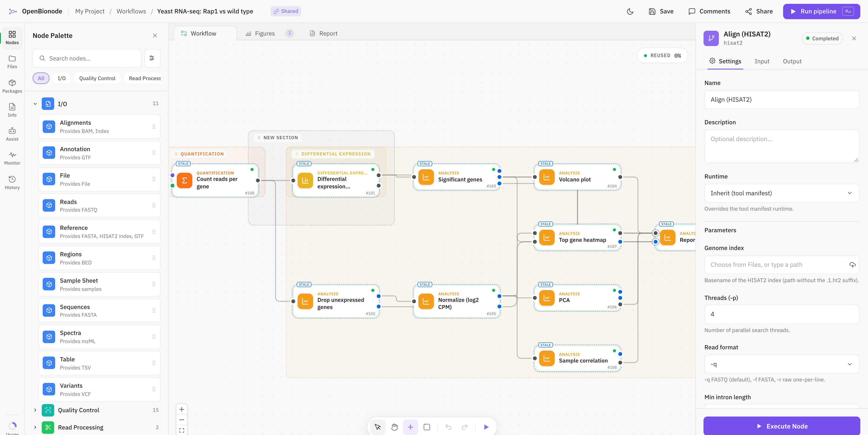Collapse the I/O node category
This screenshot has width=868, height=435.
pyautogui.click(x=35, y=104)
